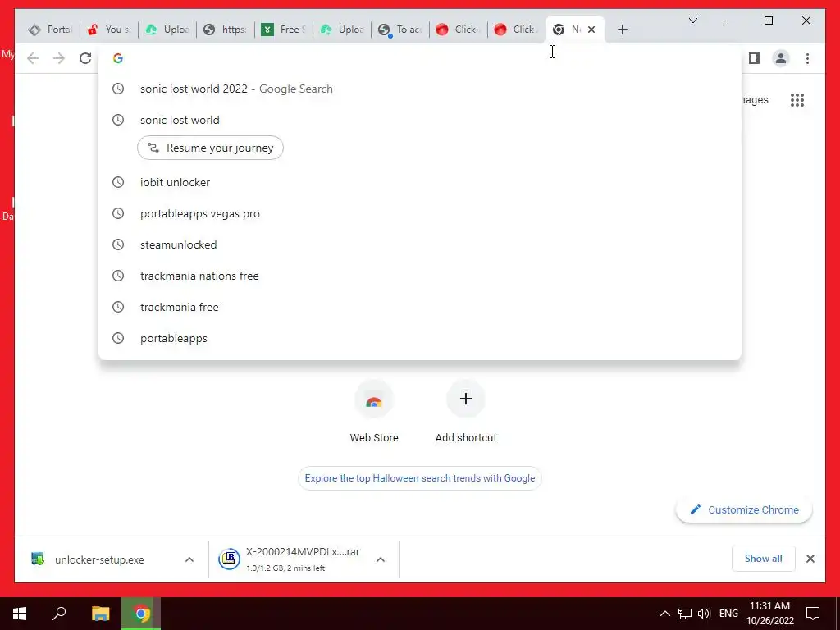Select suggestion 'steamunlocked'
The image size is (840, 630).
click(419, 244)
